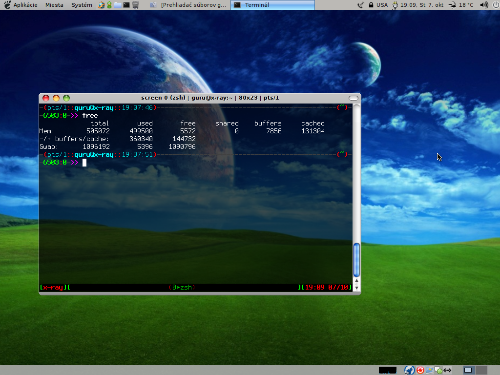Switch to the Prehliadač súborov taskbar window

(189, 5)
